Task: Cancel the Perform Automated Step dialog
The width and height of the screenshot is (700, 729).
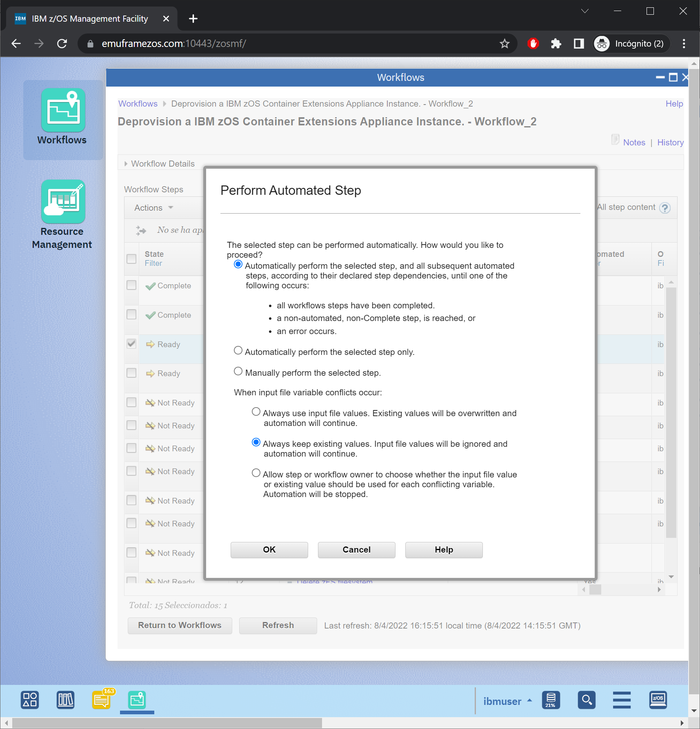Action: tap(357, 550)
